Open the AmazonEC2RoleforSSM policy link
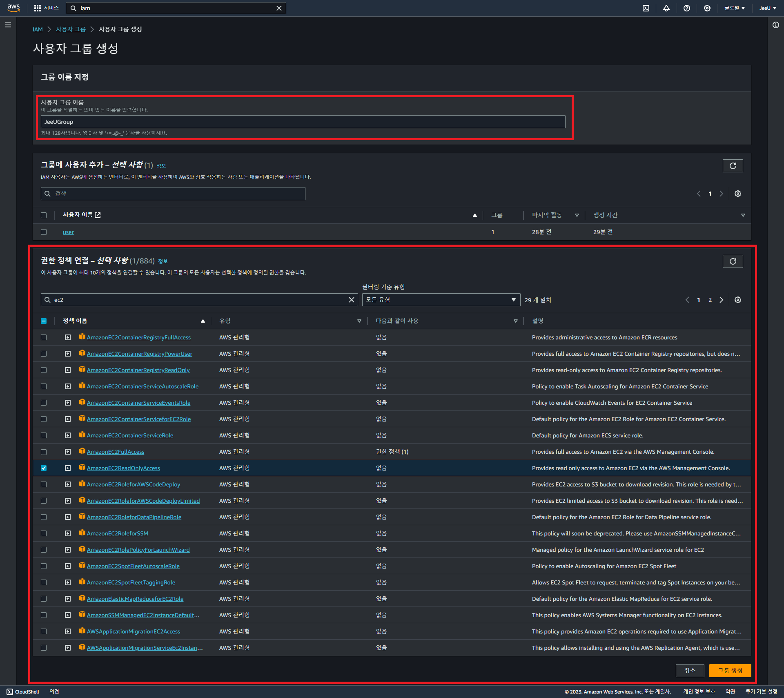 [x=118, y=533]
